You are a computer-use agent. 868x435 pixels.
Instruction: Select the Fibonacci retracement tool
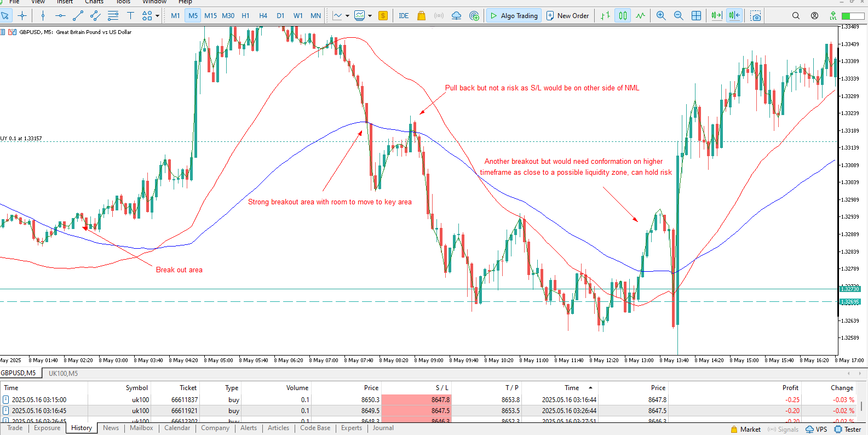113,16
